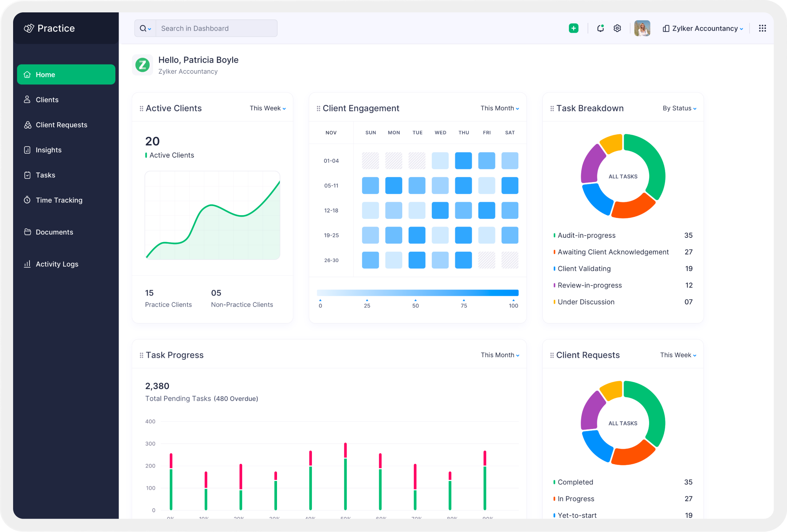Screen dimensions: 787x532
Task: Expand Active Clients This Week dropdown
Action: (268, 109)
